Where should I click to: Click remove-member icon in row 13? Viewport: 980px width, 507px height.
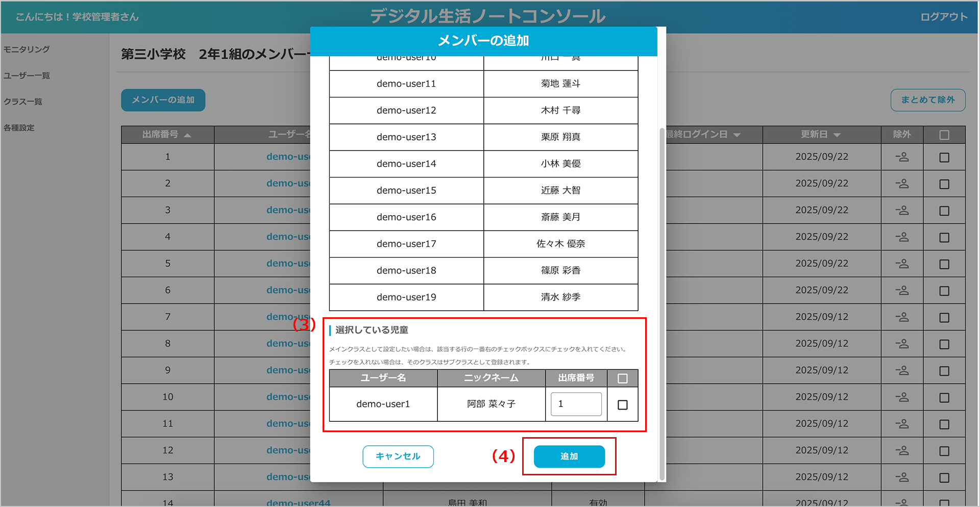902,477
